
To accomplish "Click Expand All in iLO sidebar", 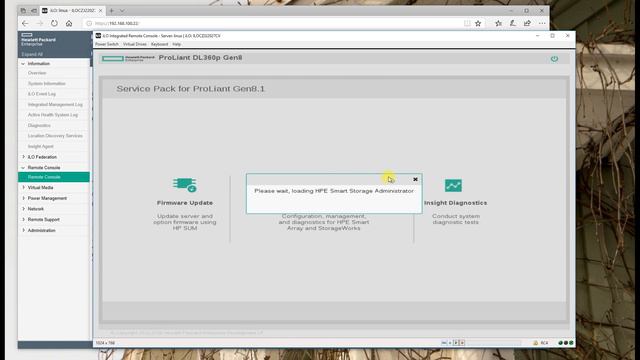I will 32,54.
